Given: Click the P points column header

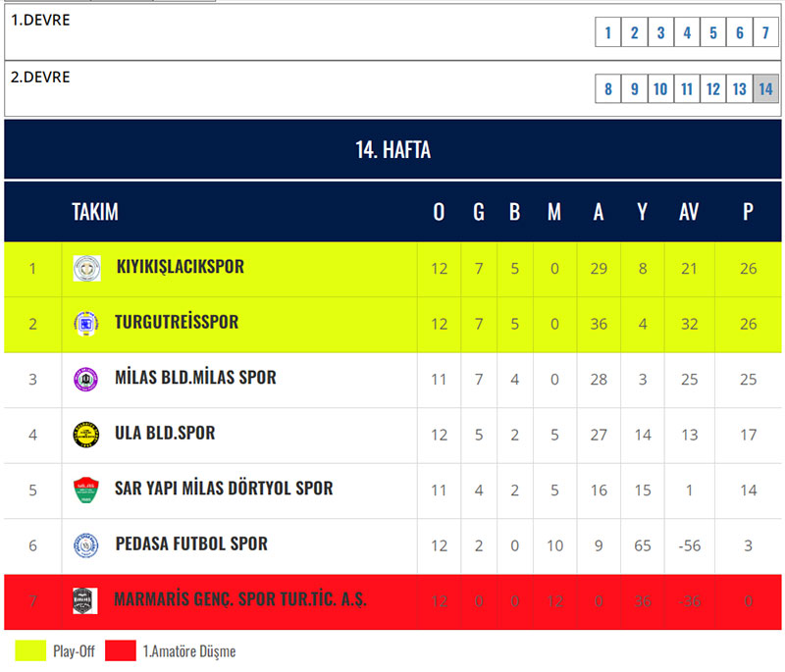Looking at the screenshot, I should 748,212.
